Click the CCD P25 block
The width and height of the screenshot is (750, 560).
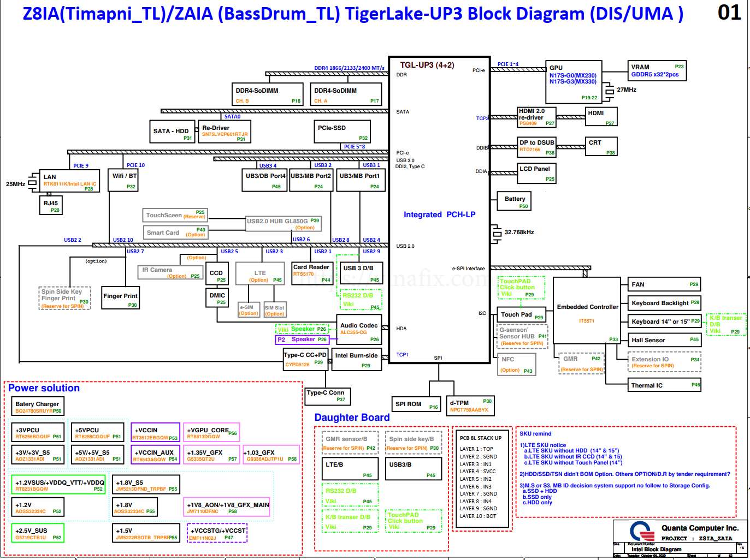217,275
